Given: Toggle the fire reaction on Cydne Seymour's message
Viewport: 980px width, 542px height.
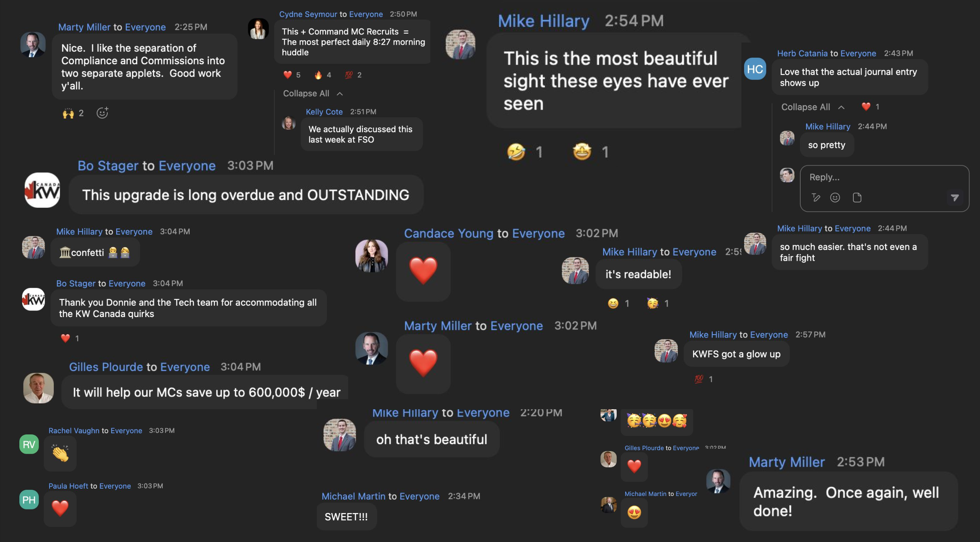Looking at the screenshot, I should point(323,75).
